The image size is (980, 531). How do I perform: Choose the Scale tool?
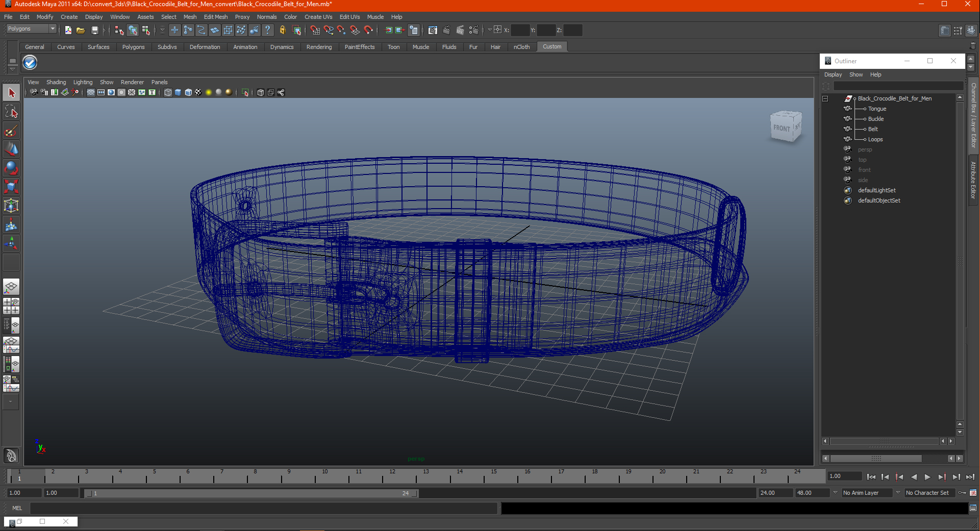coord(11,187)
